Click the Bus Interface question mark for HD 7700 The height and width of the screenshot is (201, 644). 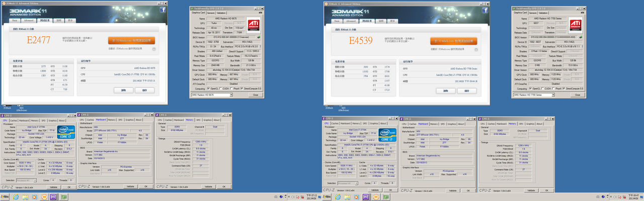click(582, 46)
